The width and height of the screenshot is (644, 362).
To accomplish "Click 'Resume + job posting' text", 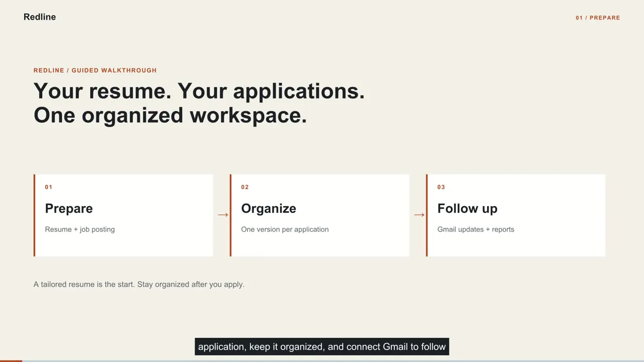I will 80,229.
